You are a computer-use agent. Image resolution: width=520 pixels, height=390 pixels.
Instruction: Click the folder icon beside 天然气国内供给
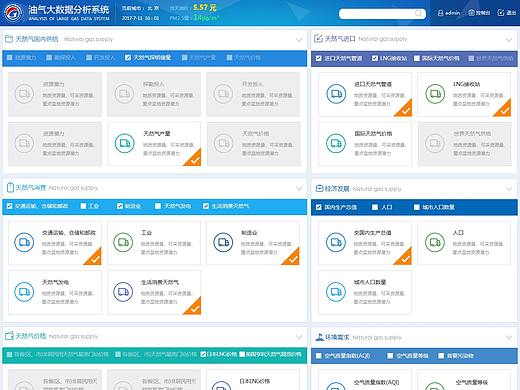click(x=9, y=39)
